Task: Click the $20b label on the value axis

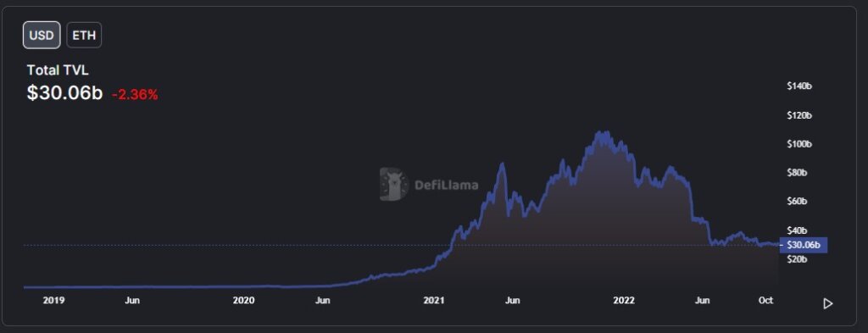Action: [797, 259]
